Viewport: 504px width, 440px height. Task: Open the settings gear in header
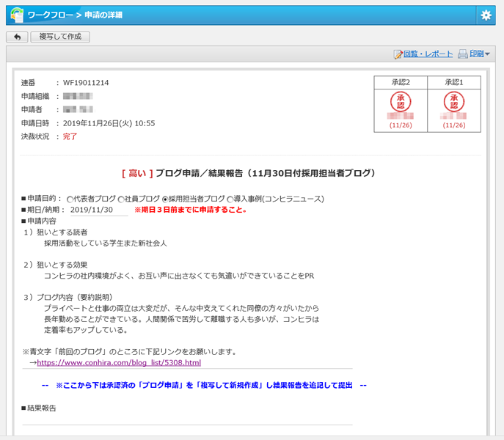coord(486,15)
